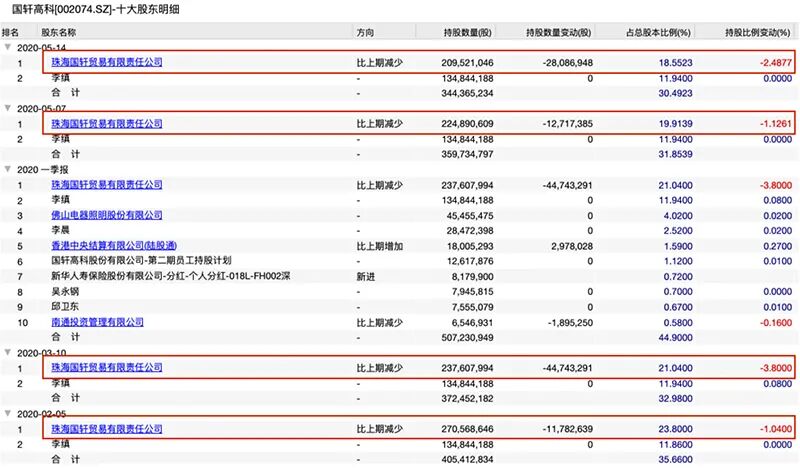Screen dimensions: 800x468
Task: Click holding value 28,472,398
Action: coord(470,231)
